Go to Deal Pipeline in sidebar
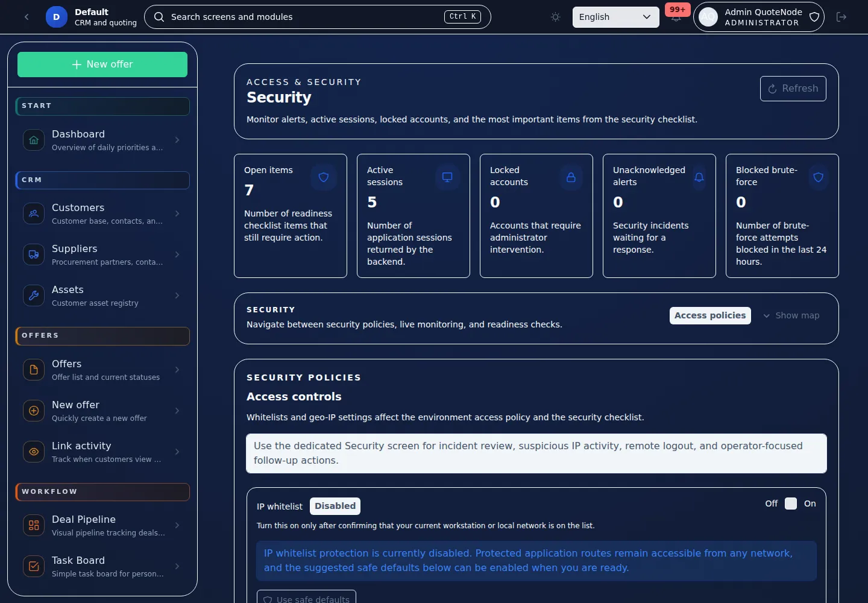868x603 pixels. pyautogui.click(x=102, y=525)
